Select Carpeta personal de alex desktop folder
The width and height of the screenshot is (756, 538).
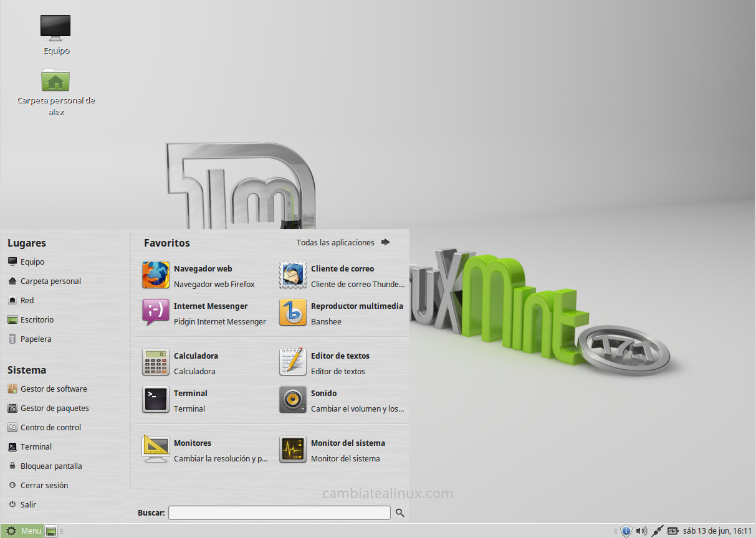(56, 92)
